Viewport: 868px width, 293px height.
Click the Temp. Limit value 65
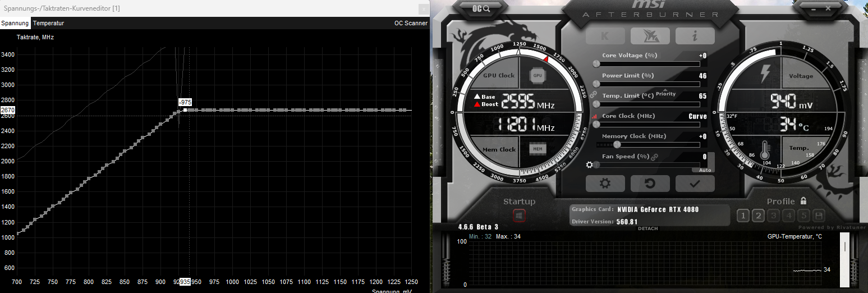702,96
